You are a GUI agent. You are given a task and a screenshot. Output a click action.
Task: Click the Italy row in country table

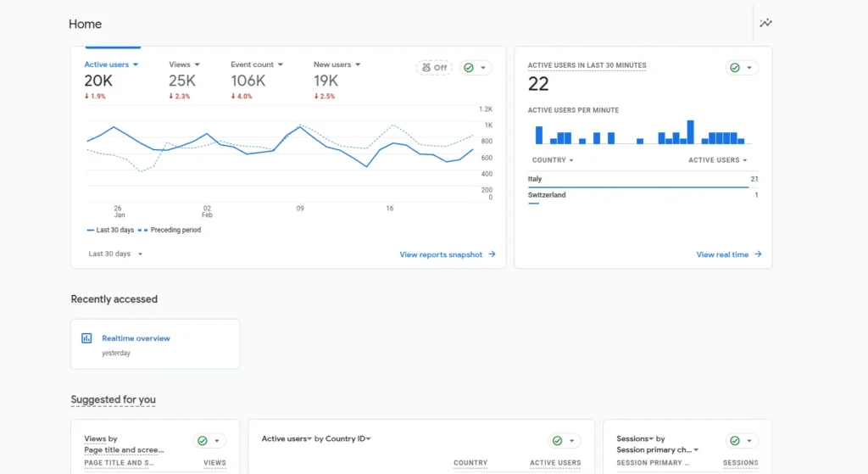(643, 180)
